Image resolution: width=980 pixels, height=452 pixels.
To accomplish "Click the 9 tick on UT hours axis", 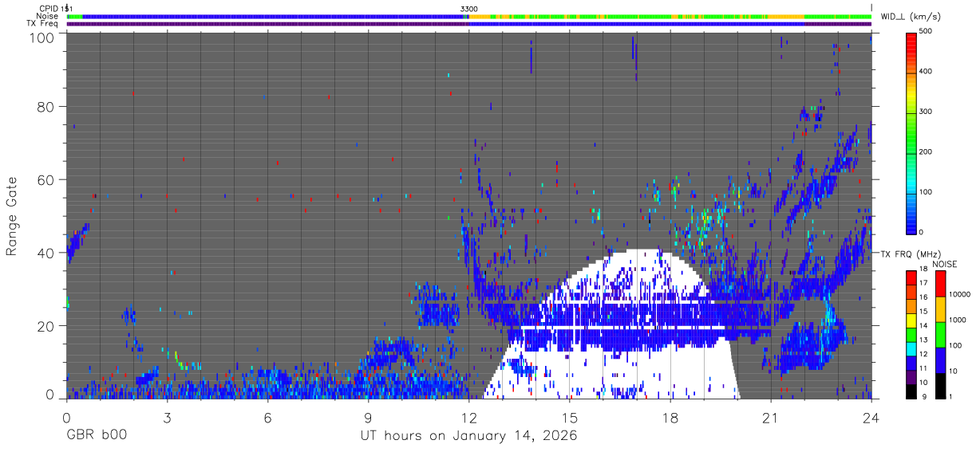I will pyautogui.click(x=368, y=417).
